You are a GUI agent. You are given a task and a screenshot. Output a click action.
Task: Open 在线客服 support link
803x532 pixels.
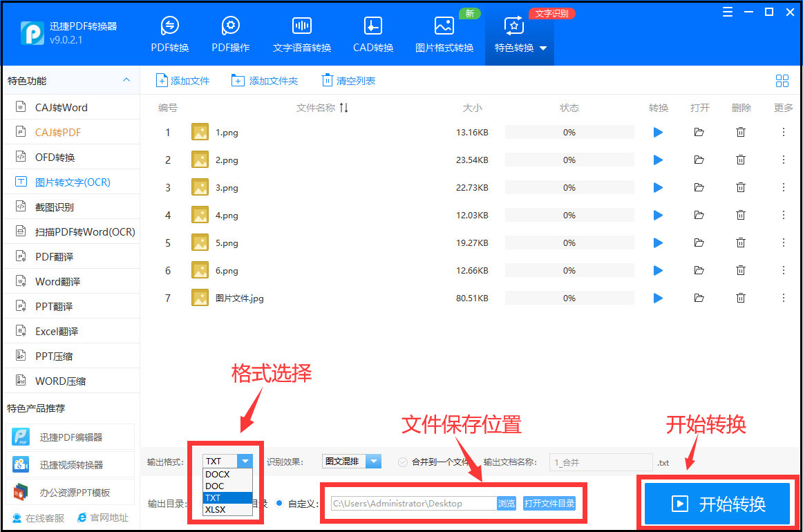(39, 518)
